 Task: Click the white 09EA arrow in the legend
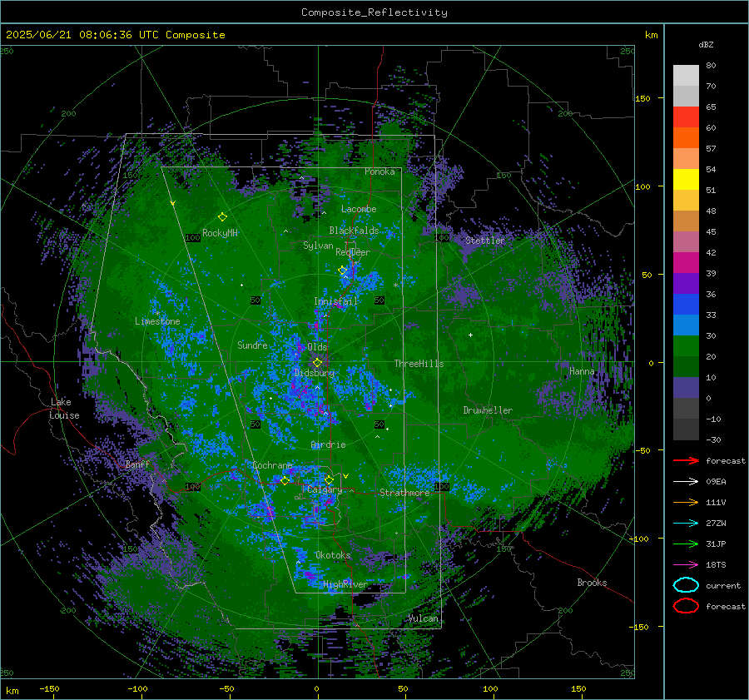coord(686,482)
